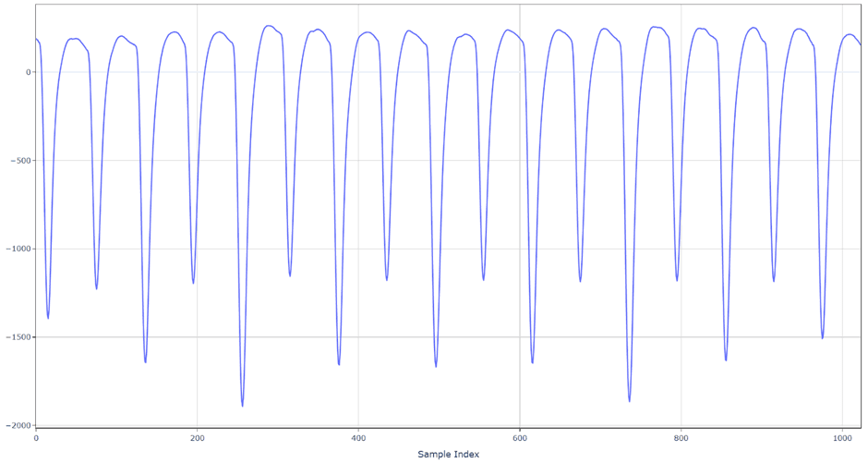The height and width of the screenshot is (463, 868).
Task: Click the deep trough near sample 736
Action: point(629,401)
